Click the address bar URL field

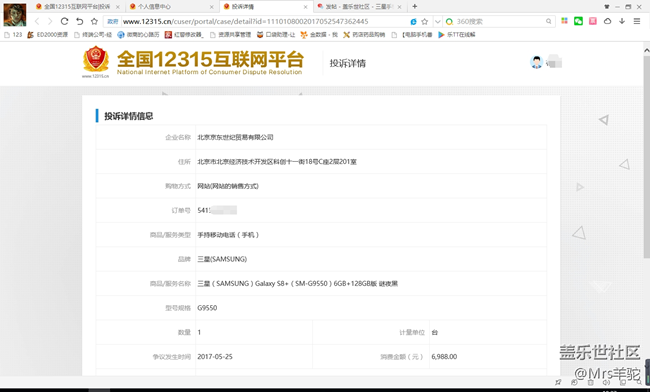[265, 22]
